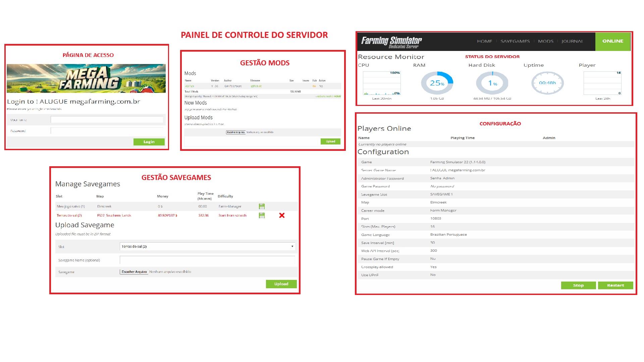Open the Slot dropdown showing Terras do sul (2)
This screenshot has width=644, height=362.
tap(207, 246)
